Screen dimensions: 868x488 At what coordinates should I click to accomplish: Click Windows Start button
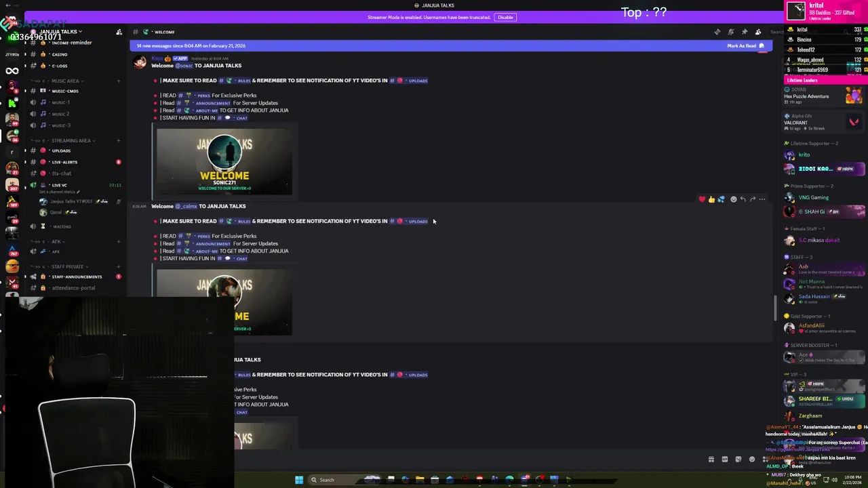(x=299, y=480)
